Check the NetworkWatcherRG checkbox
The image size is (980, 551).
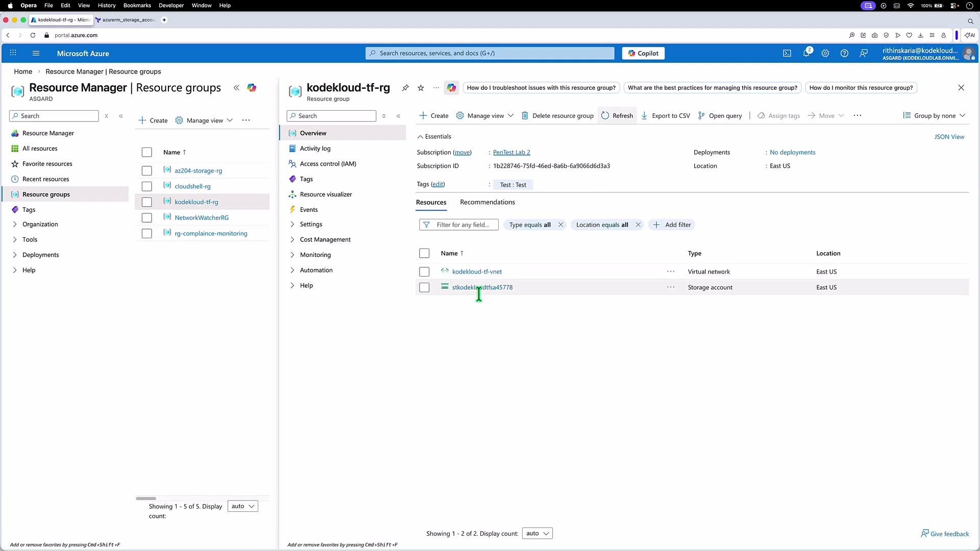146,218
